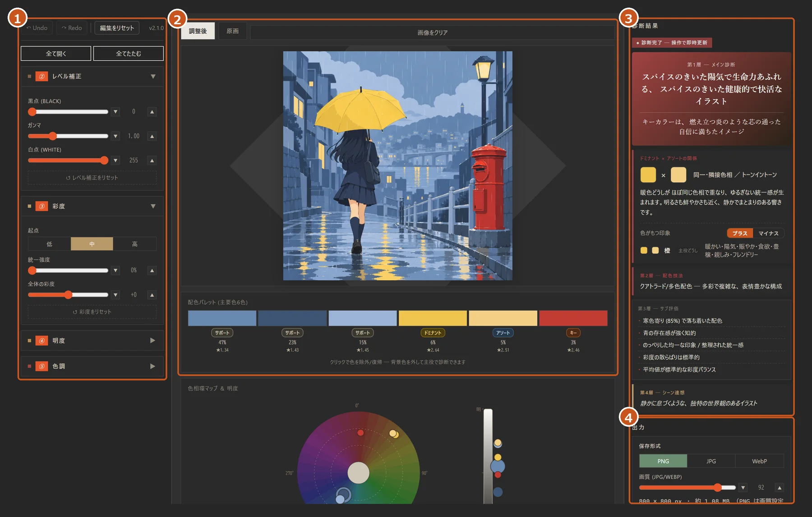The image size is (812, 517).
Task: Reset all edits with 編集をリセット
Action: coord(117,28)
